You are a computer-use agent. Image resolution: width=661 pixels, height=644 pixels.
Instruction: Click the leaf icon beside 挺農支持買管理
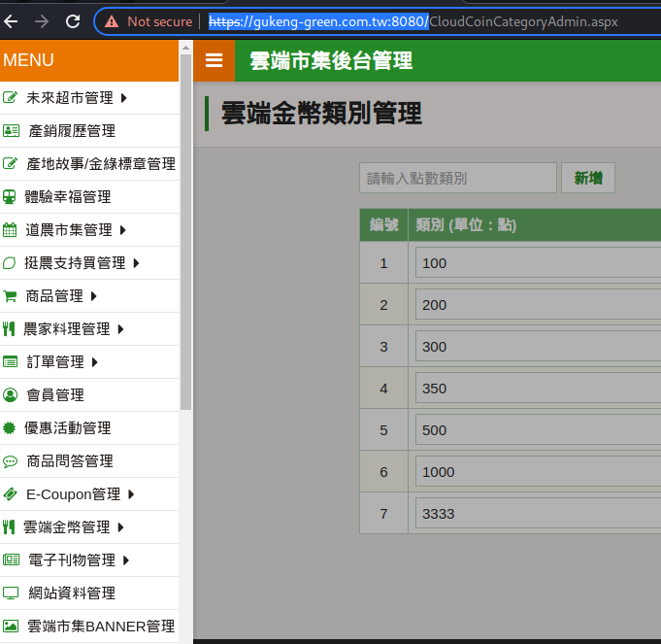[10, 262]
